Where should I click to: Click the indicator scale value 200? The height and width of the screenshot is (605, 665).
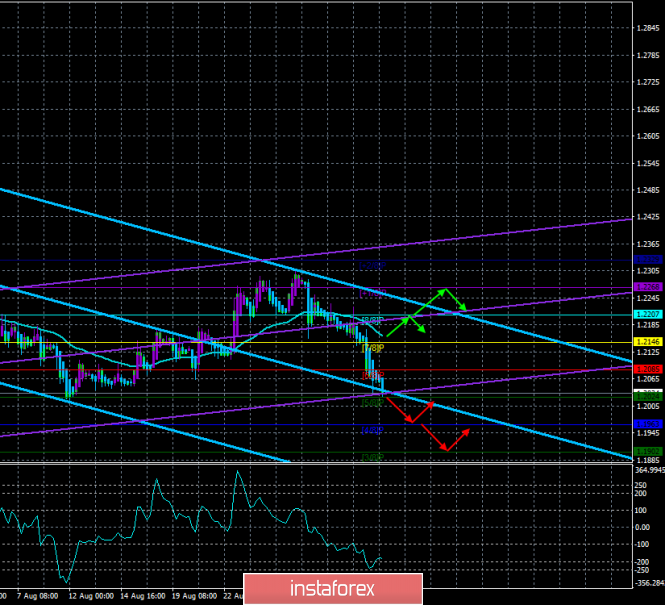641,493
